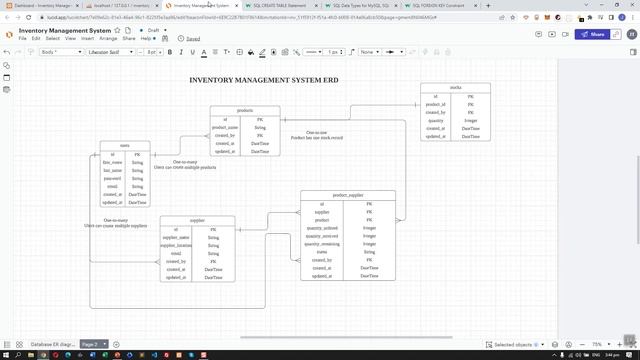Open the File menu
The width and height of the screenshot is (640, 360).
[x=22, y=38]
